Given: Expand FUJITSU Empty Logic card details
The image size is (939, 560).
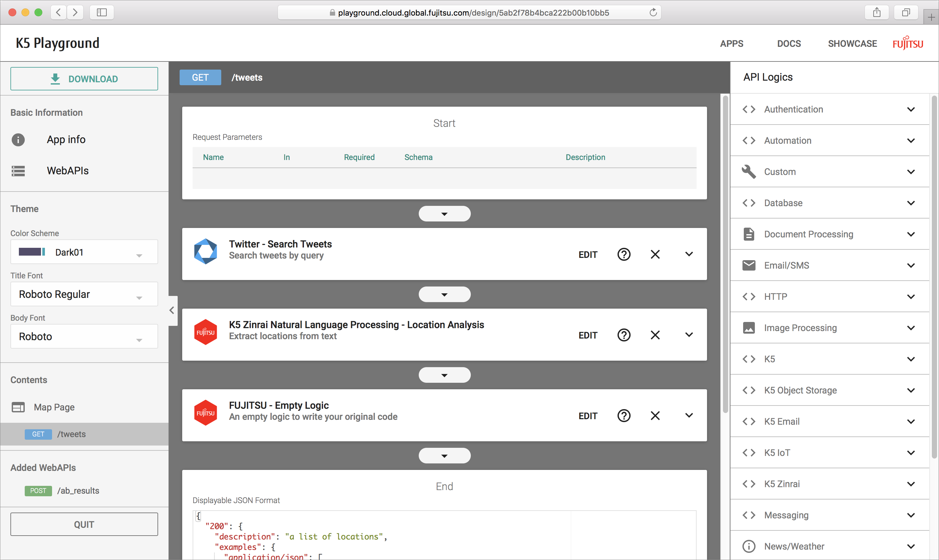Looking at the screenshot, I should (x=689, y=416).
